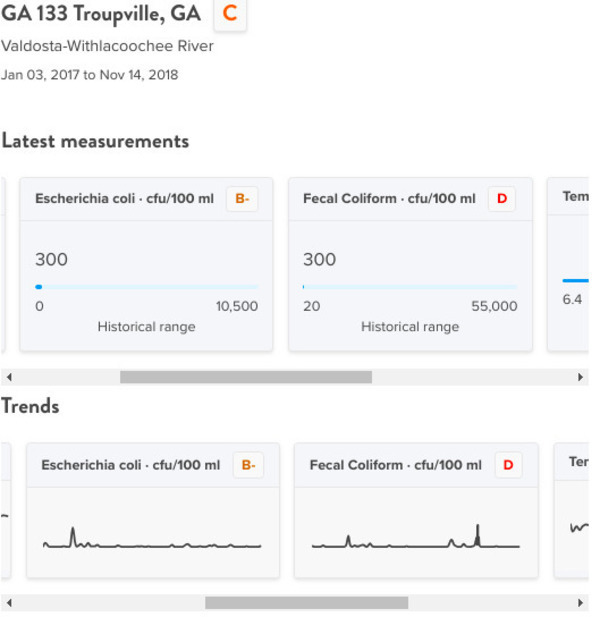
Task: Open the Escherichia coli trend sparkline
Action: click(x=152, y=538)
